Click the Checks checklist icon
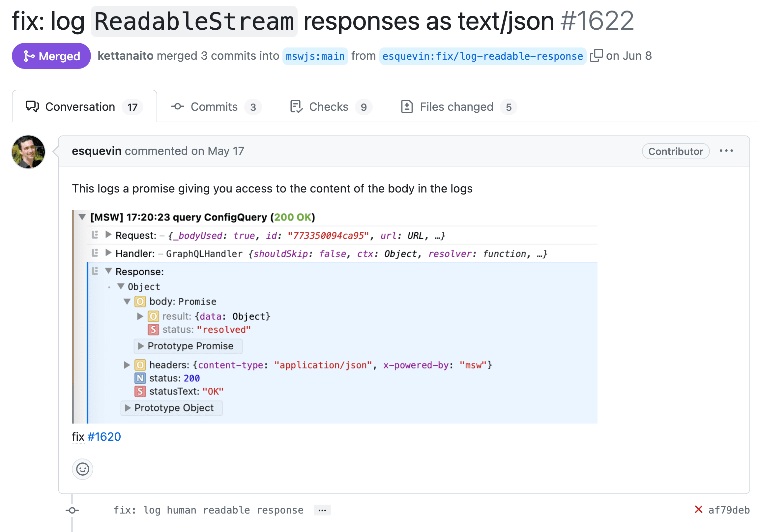The width and height of the screenshot is (758, 532). (x=296, y=106)
